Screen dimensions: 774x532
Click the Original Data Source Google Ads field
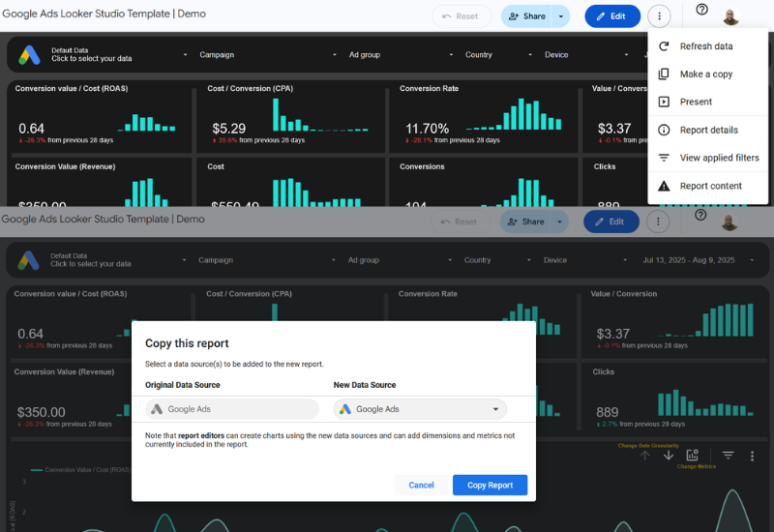click(232, 409)
